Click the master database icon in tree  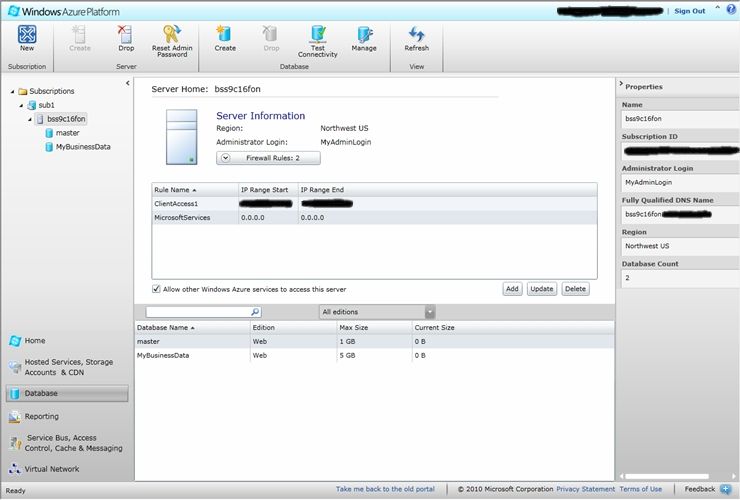click(x=49, y=133)
